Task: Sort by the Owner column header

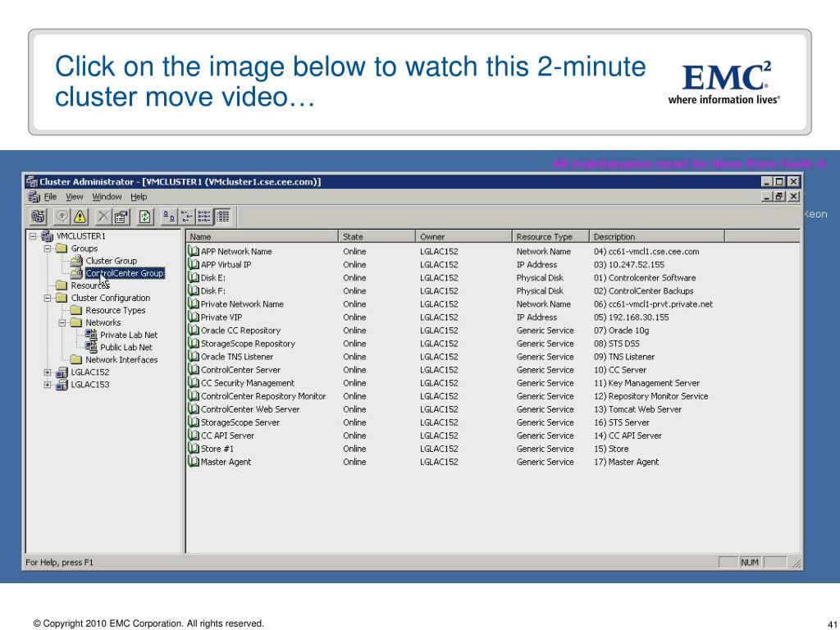Action: [463, 236]
